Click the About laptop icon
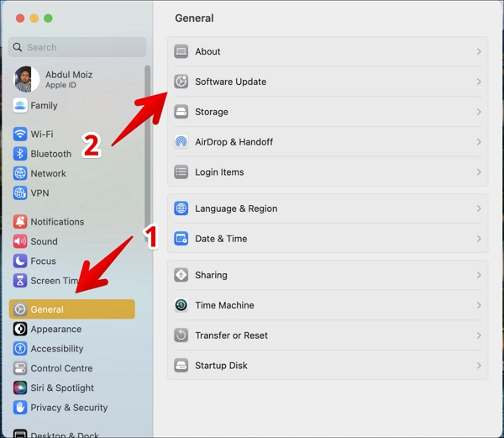Viewport: 504px width, 438px height. click(x=181, y=51)
